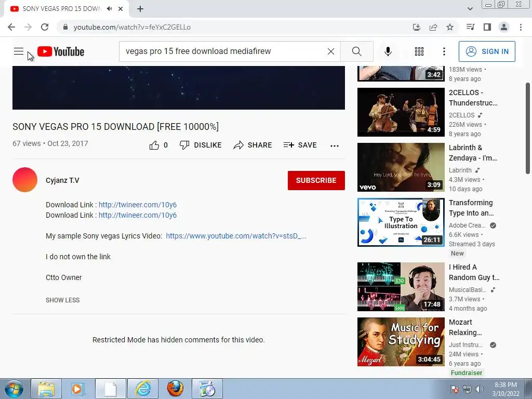The height and width of the screenshot is (399, 532).
Task: Play the Type To Illustration thumbnail
Action: click(x=401, y=222)
